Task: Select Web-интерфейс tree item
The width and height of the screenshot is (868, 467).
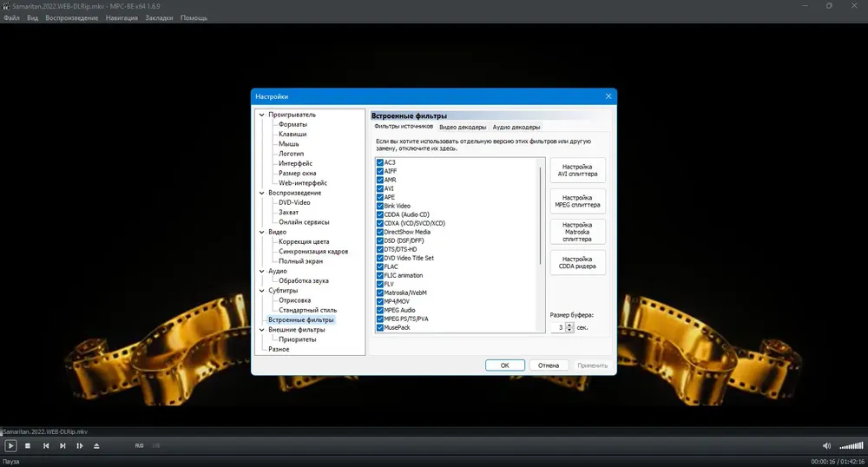Action: click(x=303, y=183)
